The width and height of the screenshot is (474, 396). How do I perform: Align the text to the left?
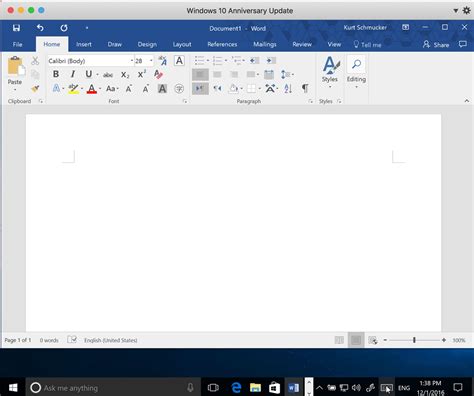point(200,74)
